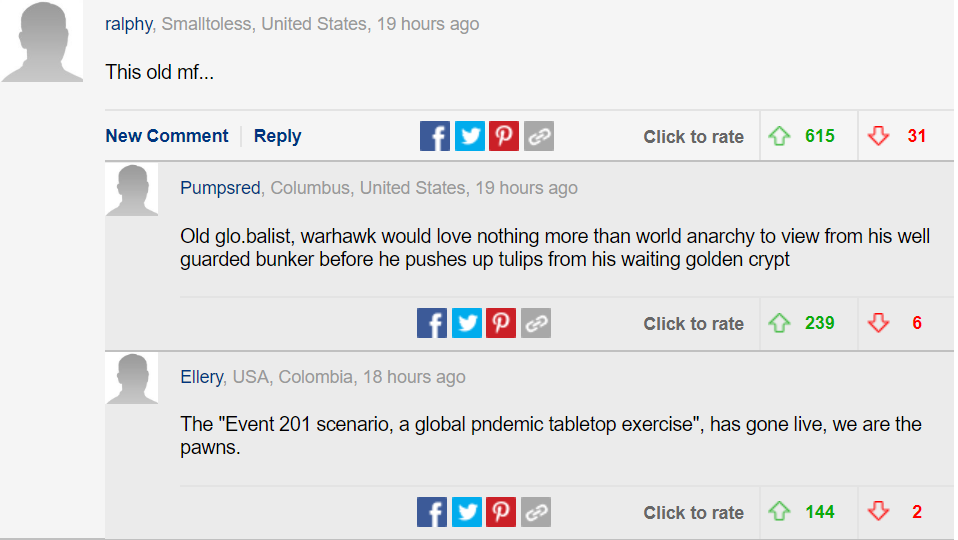Screen dimensions: 958x540
Task: Upvote ralphy's comment with green arrow
Action: 780,136
